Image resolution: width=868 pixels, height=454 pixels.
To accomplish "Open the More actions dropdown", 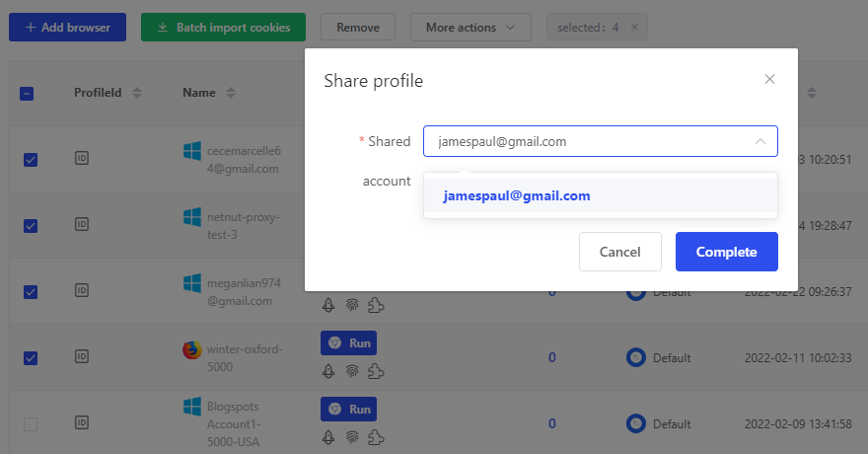I will tap(470, 28).
